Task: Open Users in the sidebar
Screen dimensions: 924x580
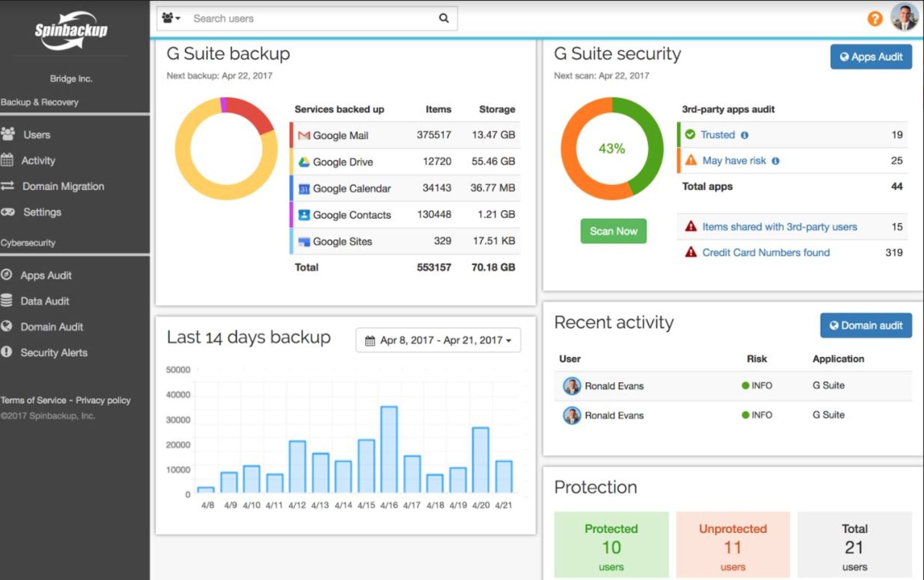Action: tap(37, 135)
